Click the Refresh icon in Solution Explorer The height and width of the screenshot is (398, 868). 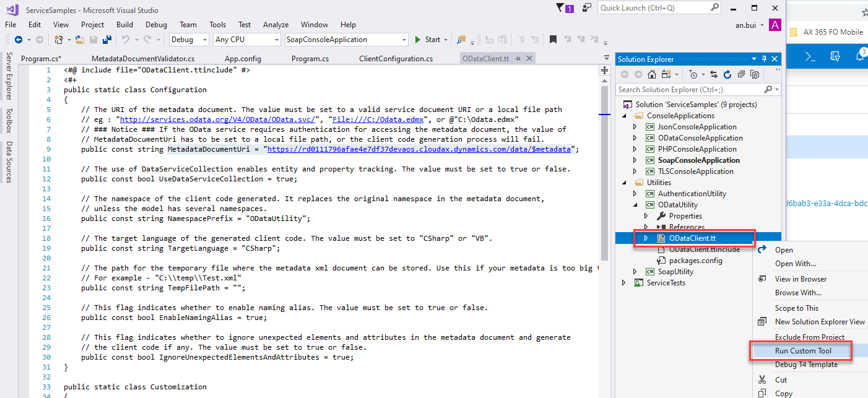[727, 74]
